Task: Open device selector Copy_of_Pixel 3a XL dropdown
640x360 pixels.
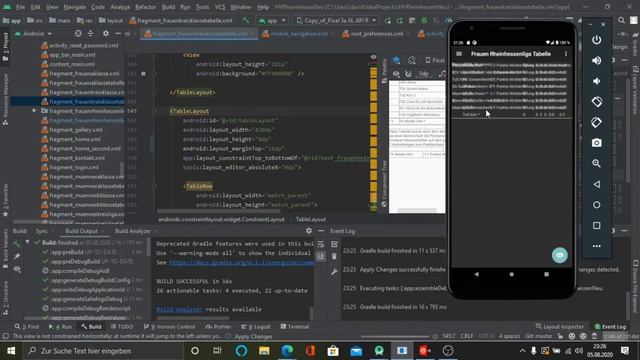Action: pos(336,20)
